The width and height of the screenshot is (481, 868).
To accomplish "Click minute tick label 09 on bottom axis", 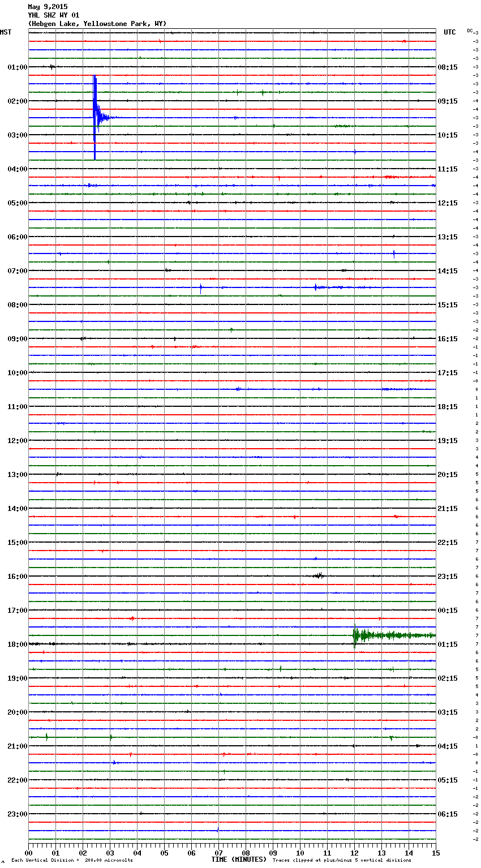I will click(x=273, y=853).
